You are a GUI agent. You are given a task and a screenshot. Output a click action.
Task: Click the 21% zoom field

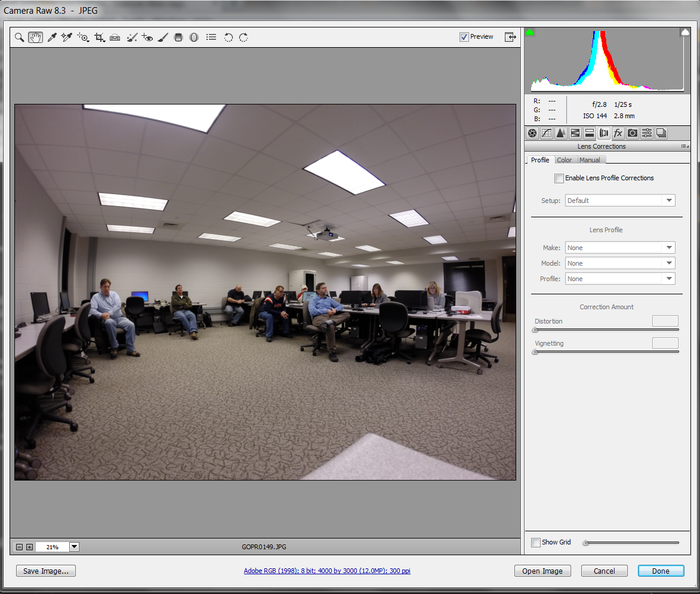coord(53,547)
